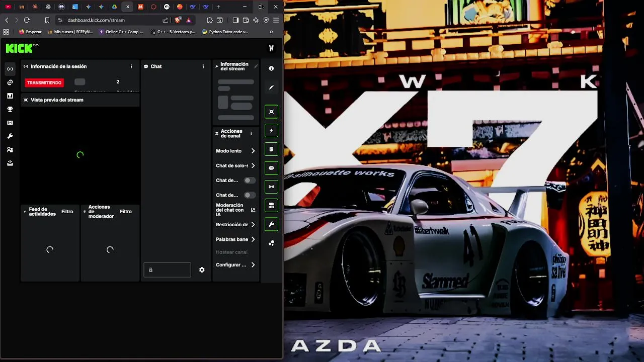Open a new browser tab with plus
644x362 pixels.
coord(218,7)
